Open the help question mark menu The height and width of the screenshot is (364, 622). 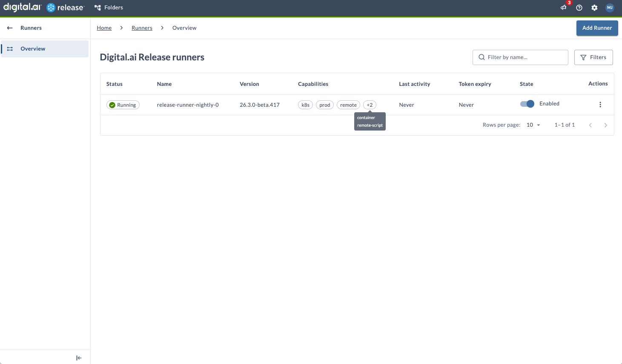579,8
